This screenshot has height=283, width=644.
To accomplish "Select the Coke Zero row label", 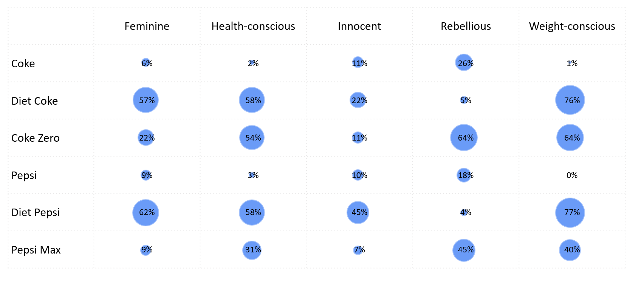I will 36,138.
